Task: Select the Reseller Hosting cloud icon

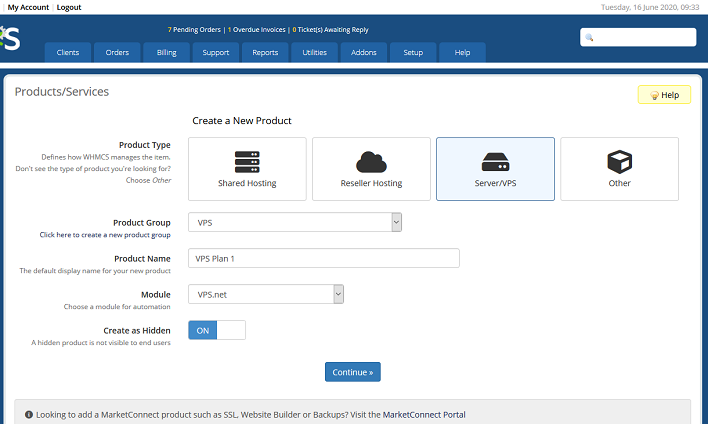Action: click(x=371, y=162)
